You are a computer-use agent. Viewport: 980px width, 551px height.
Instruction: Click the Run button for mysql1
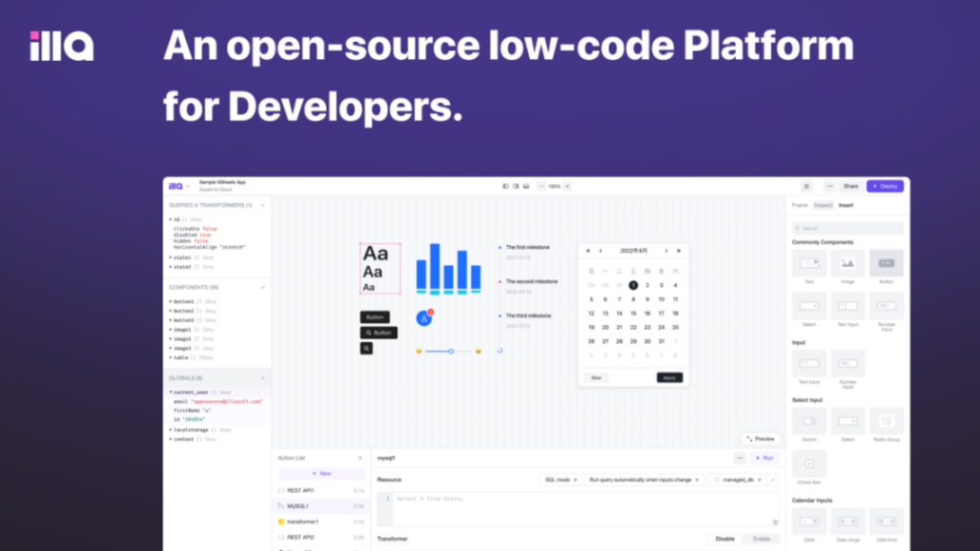click(x=764, y=458)
